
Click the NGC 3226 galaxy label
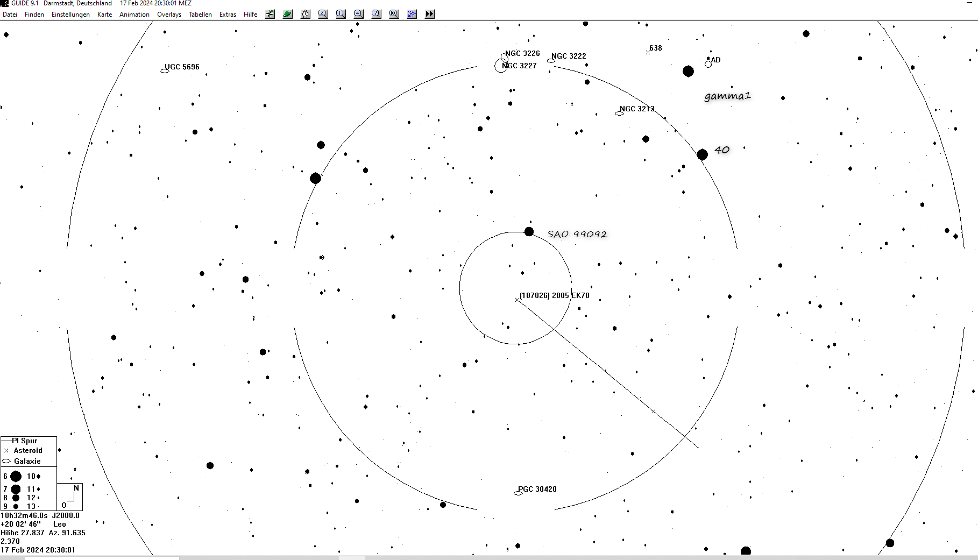(522, 53)
